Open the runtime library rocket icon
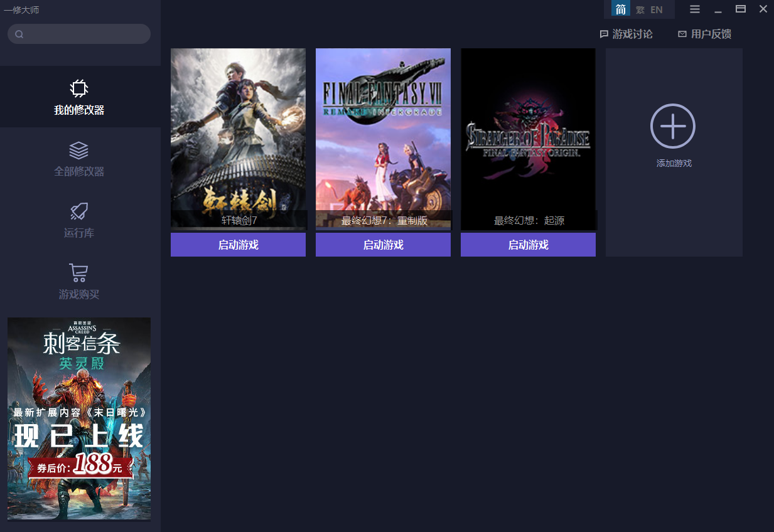Screen dimensions: 774x532 [78, 211]
